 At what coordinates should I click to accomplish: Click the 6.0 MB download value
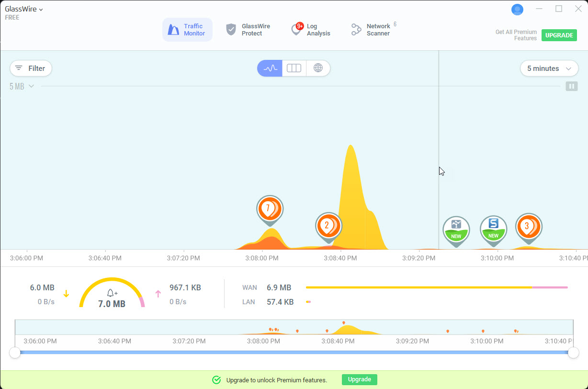[42, 287]
